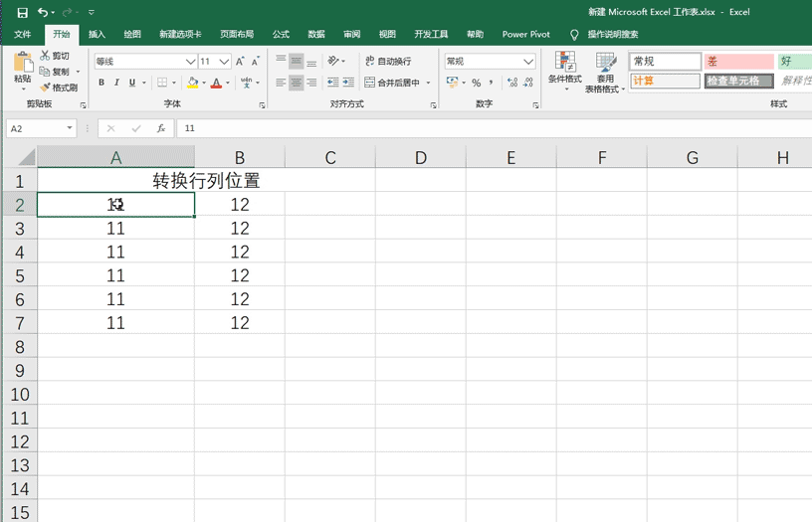The width and height of the screenshot is (812, 522).
Task: Apply accounting number format icon
Action: pos(452,83)
